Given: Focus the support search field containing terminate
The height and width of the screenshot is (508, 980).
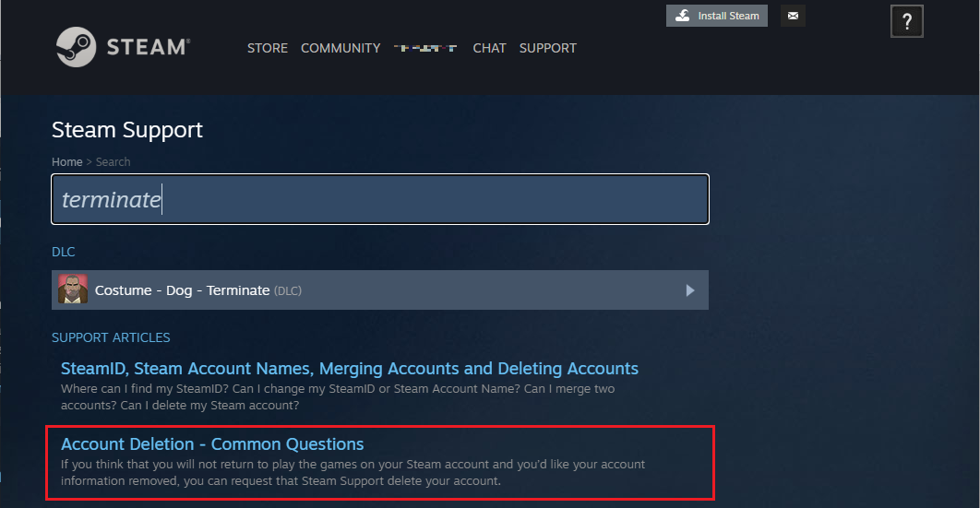Looking at the screenshot, I should click(x=380, y=199).
